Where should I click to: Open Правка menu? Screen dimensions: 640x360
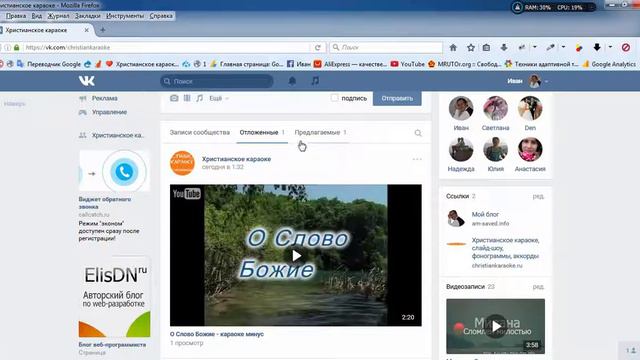click(16, 16)
